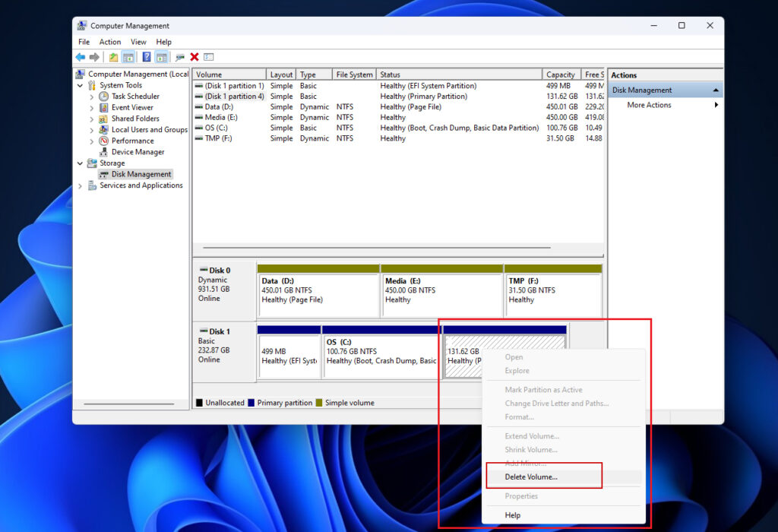
Task: Open the Action menu
Action: (x=110, y=42)
